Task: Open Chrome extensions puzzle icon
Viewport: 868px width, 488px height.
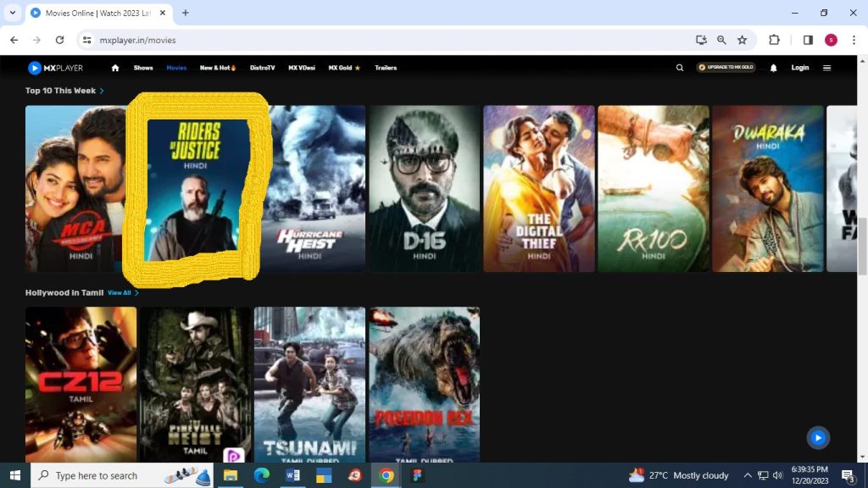Action: tap(774, 40)
